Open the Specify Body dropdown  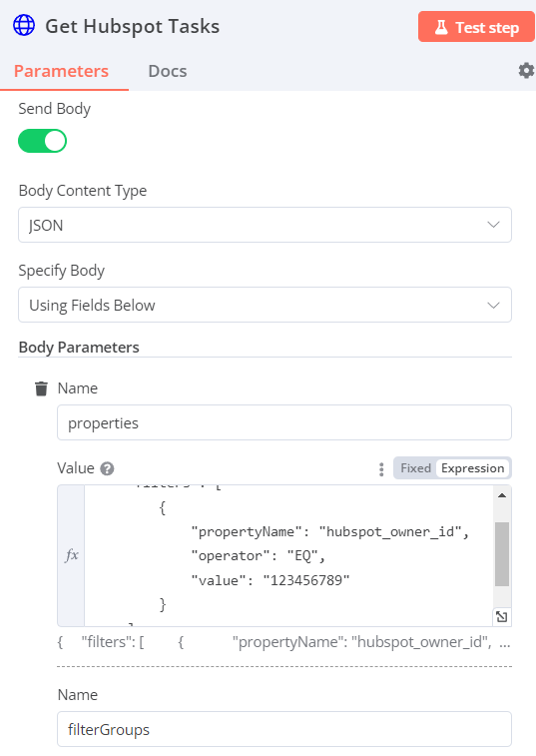265,305
